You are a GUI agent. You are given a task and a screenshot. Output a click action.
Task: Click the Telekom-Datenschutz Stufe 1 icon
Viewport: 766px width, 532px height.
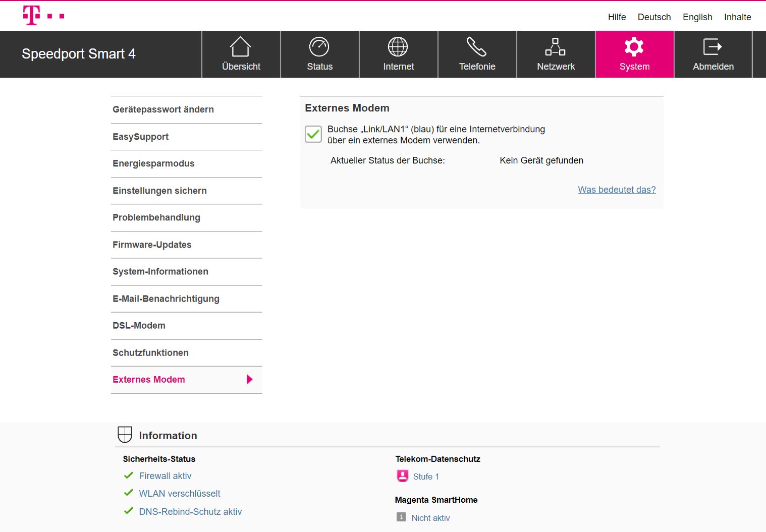(402, 476)
